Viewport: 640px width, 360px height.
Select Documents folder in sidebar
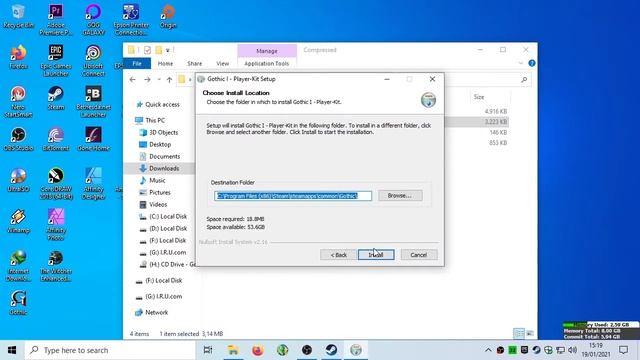[160, 156]
